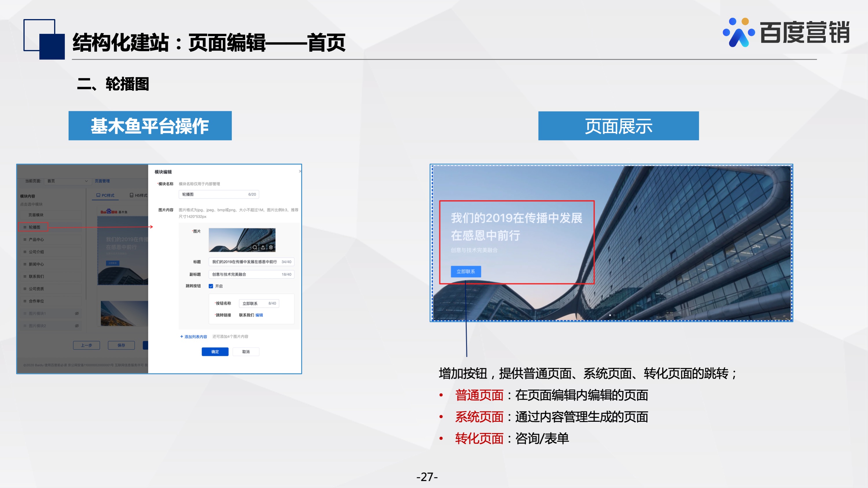Select the 页眉模块 item in module list

point(51,215)
